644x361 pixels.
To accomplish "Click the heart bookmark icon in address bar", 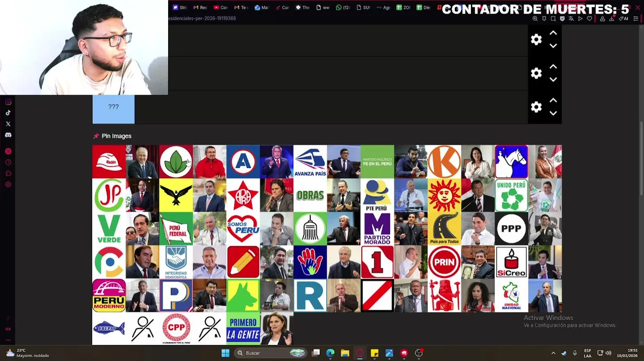I will point(589,19).
